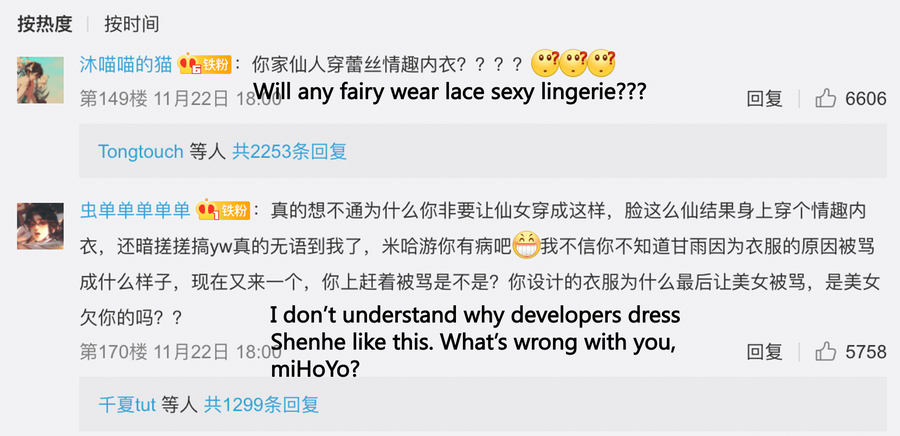Thumbs-up the comment with 5758 likes
Screen dimensions: 900x436
click(x=826, y=352)
